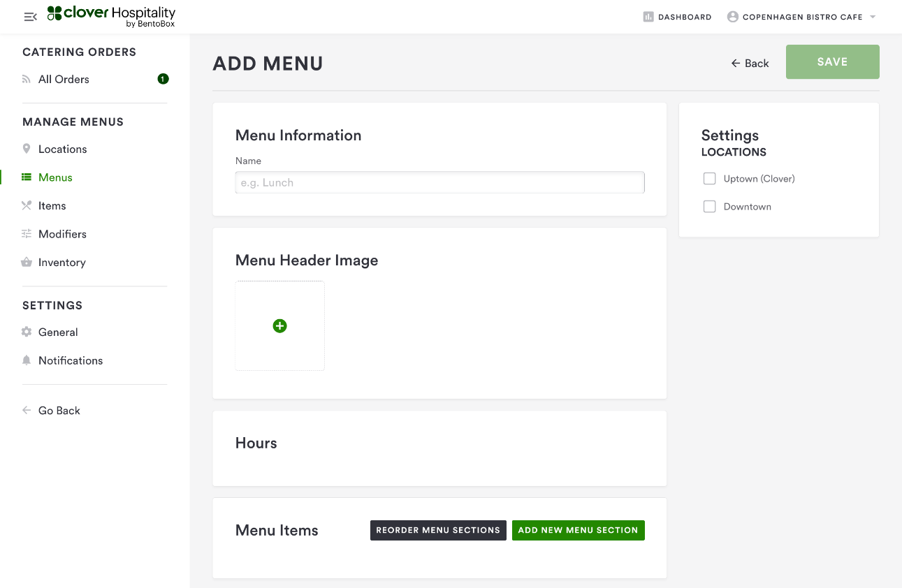Go to Locations in Manage Menus
The height and width of the screenshot is (588, 902).
pyautogui.click(x=62, y=149)
